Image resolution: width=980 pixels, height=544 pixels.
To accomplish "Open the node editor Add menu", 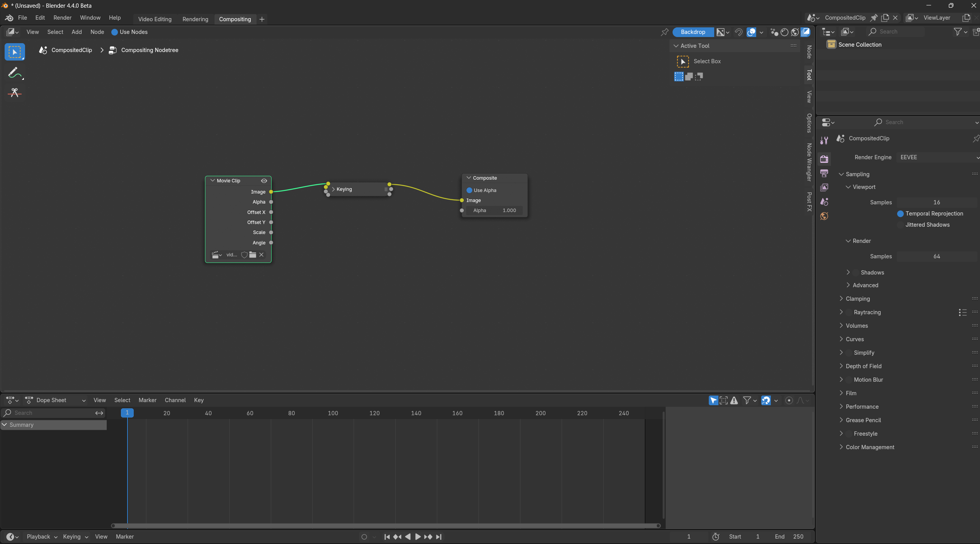I will click(77, 32).
